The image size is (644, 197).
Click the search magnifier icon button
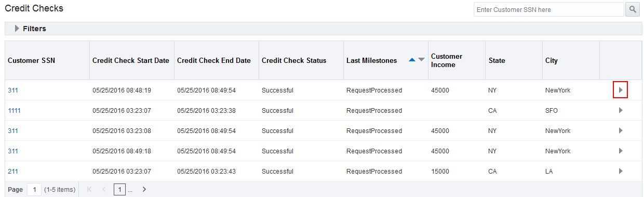(x=633, y=9)
